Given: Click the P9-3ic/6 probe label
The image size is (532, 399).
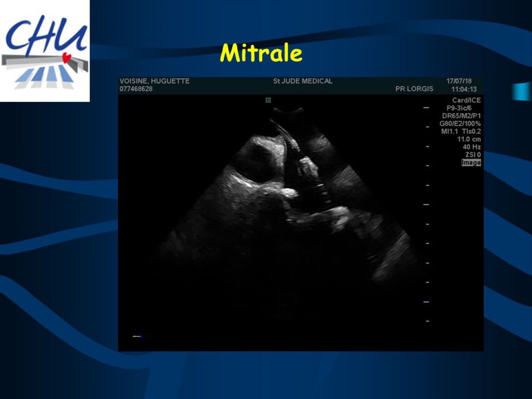Looking at the screenshot, I should [x=459, y=108].
